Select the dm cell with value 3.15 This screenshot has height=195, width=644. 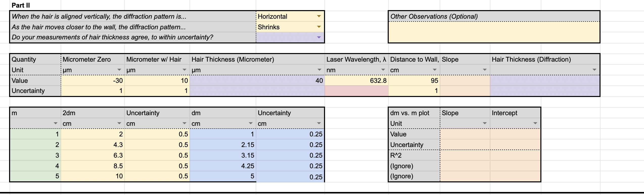click(223, 155)
